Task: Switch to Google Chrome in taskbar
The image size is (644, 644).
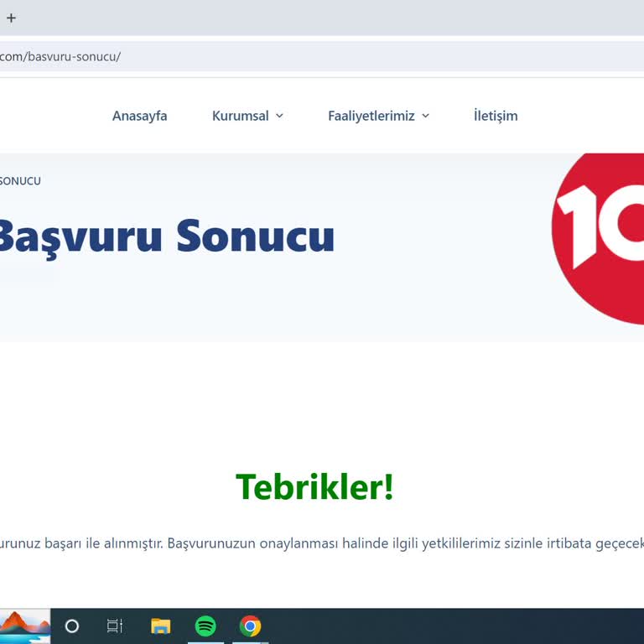Action: [x=250, y=626]
